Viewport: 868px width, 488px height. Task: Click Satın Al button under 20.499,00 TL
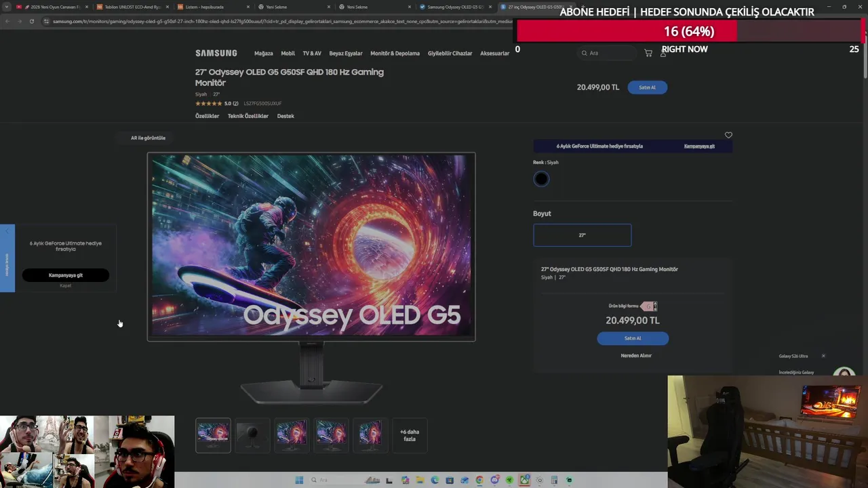(x=633, y=338)
